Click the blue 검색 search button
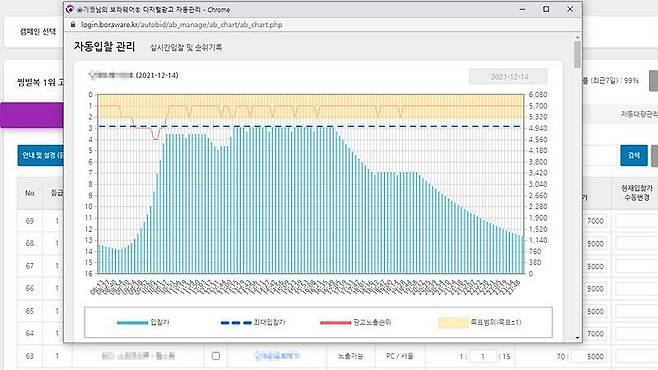 point(634,155)
